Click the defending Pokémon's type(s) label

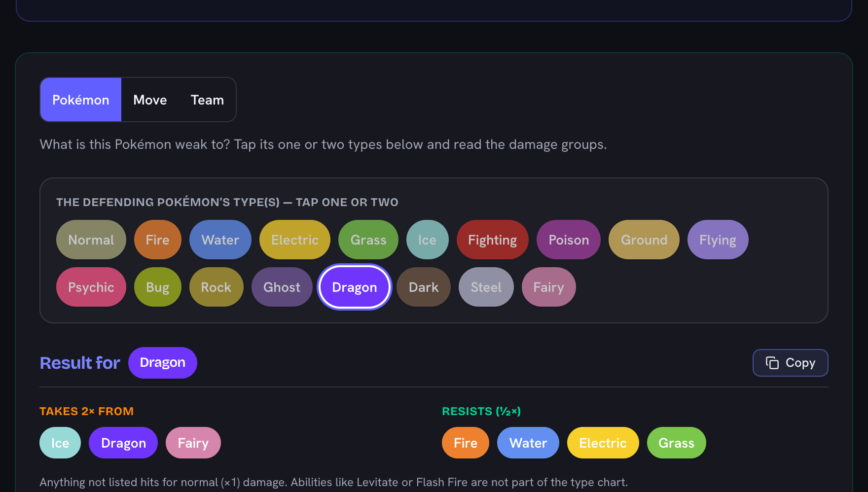click(x=227, y=202)
